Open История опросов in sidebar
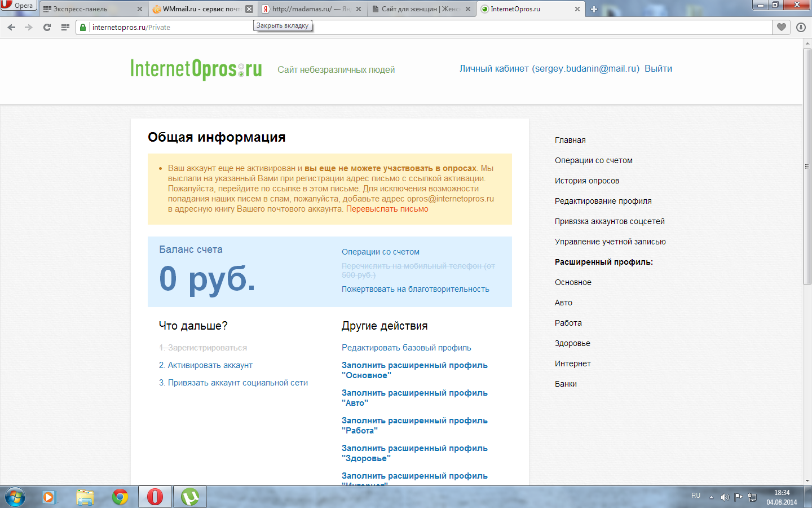 pos(587,181)
